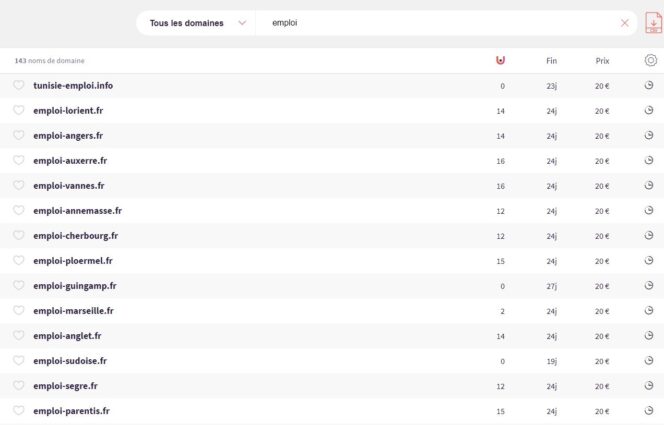
Task: Click the clock icon for tunisie-emploi.info
Action: [648, 86]
